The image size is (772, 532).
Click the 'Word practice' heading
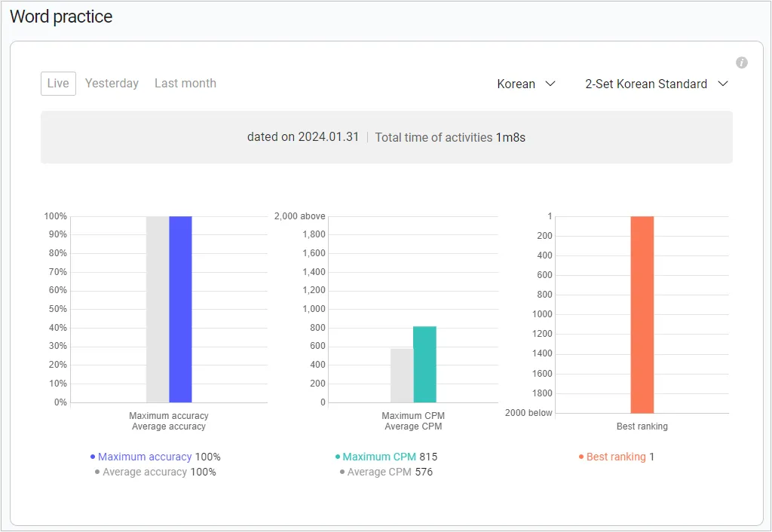tap(61, 17)
